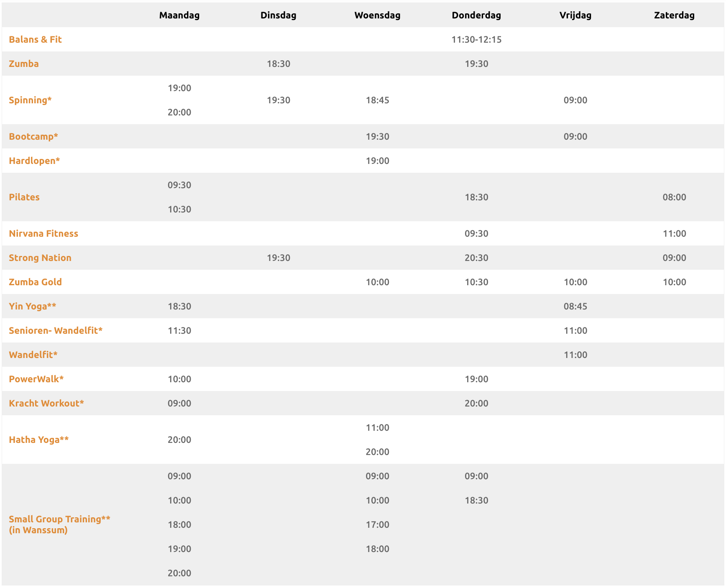The image size is (726, 588).
Task: Click Zumba's Dinsdag 18:30 time
Action: click(279, 64)
